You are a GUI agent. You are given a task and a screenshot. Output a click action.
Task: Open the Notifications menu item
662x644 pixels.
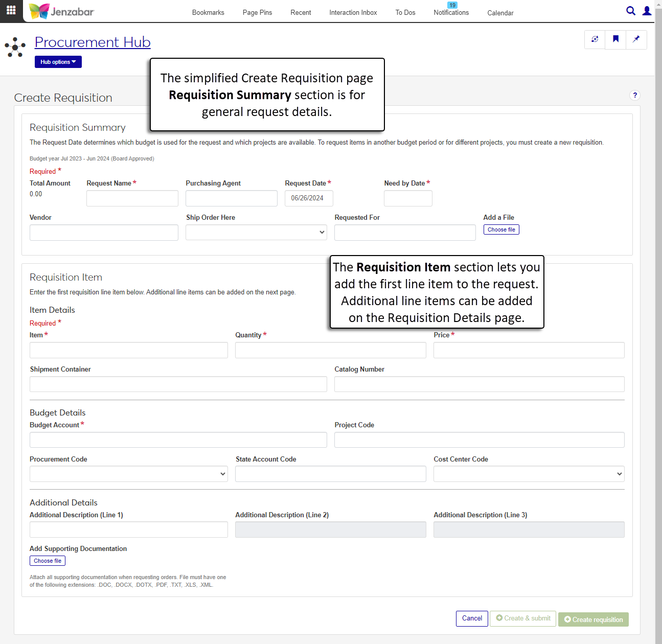(451, 12)
